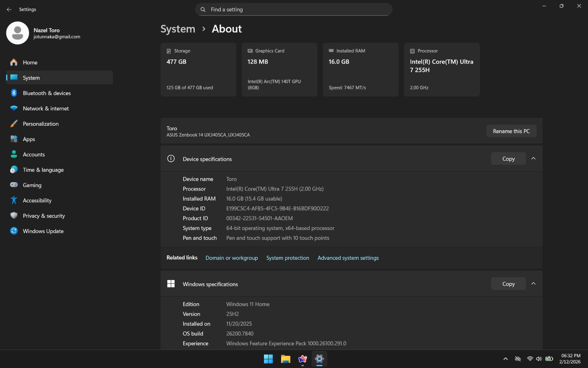Click the Gaming controller icon
The width and height of the screenshot is (588, 368).
[x=14, y=185]
